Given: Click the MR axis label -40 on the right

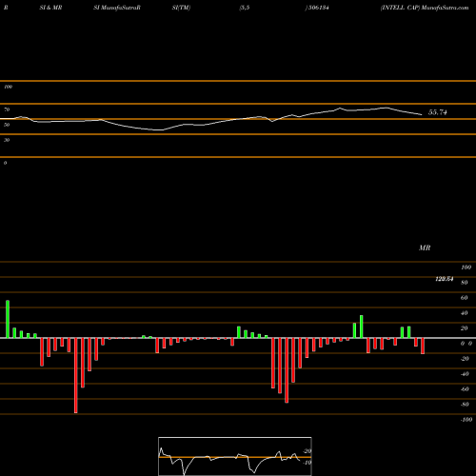Looking at the screenshot, I should click(x=465, y=374).
